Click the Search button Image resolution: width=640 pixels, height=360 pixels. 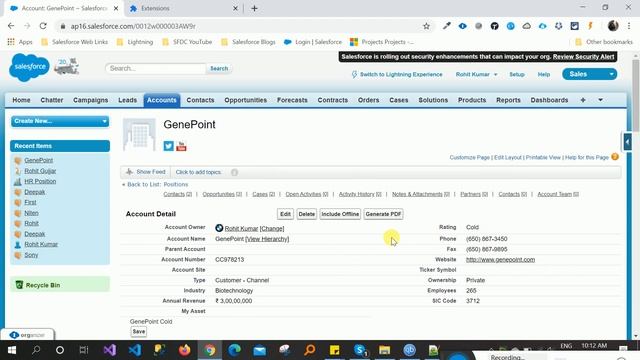(219, 68)
